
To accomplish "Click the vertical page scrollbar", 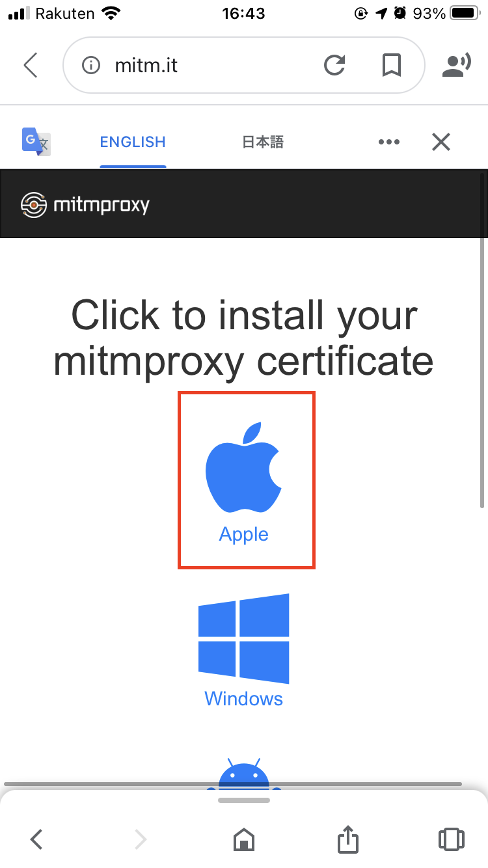I will click(482, 338).
